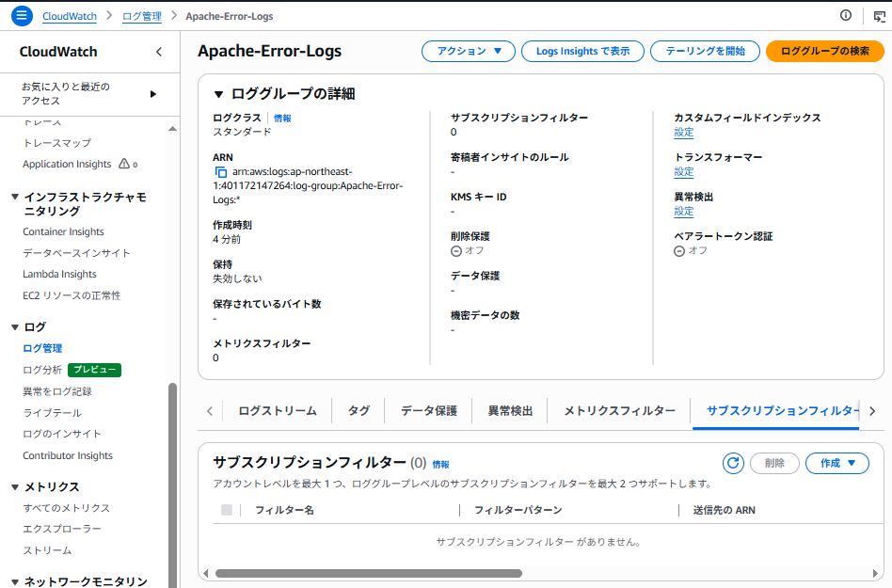Switch to the 異常検出 tab
The height and width of the screenshot is (588, 892).
510,410
